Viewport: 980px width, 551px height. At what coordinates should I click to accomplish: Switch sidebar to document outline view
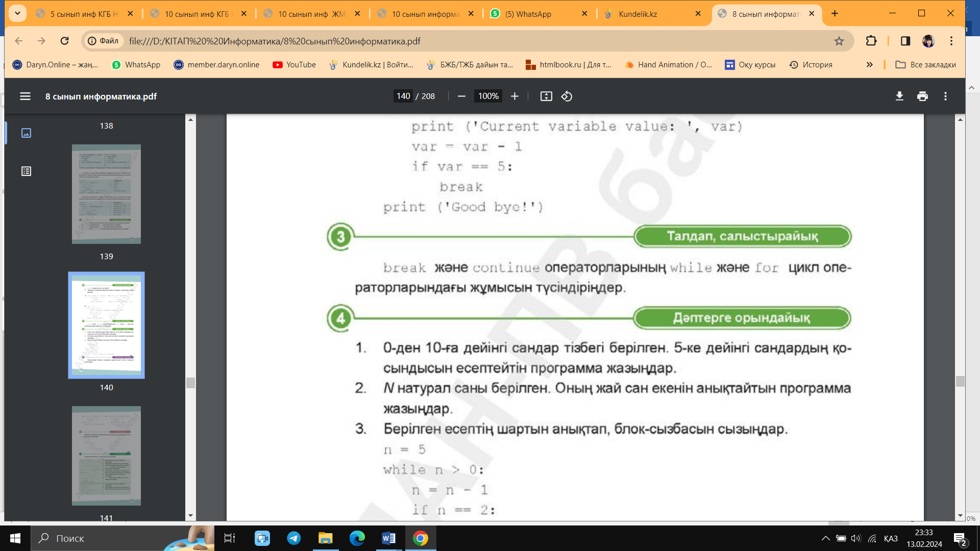pyautogui.click(x=27, y=171)
